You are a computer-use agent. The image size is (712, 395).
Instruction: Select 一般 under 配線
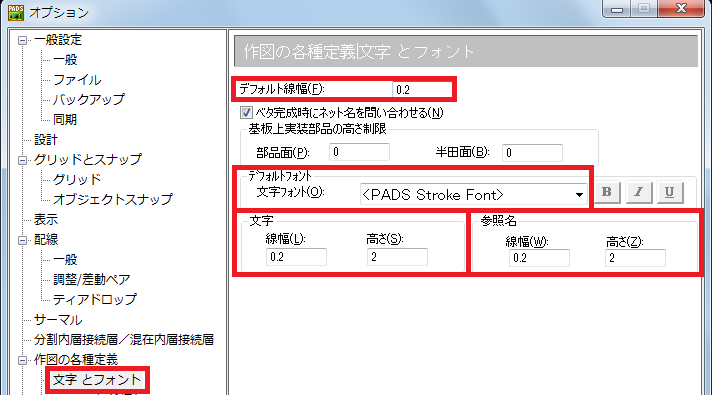click(x=65, y=259)
